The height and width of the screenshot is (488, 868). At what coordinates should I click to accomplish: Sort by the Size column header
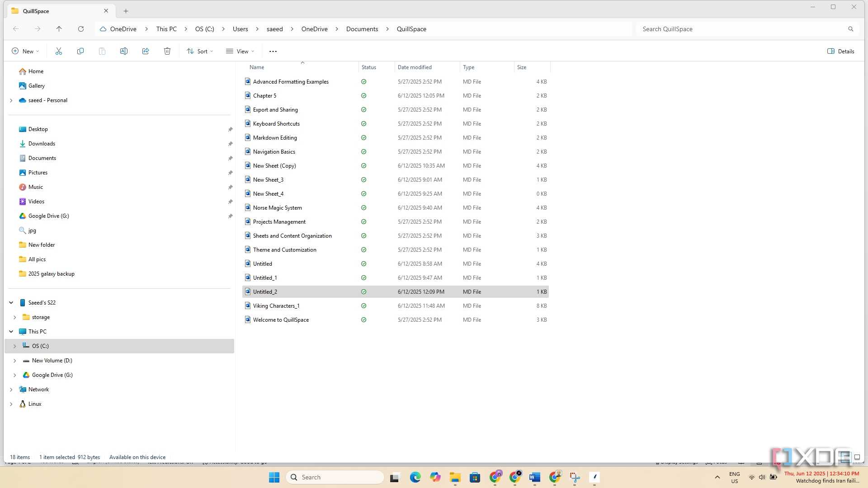[x=532, y=67]
